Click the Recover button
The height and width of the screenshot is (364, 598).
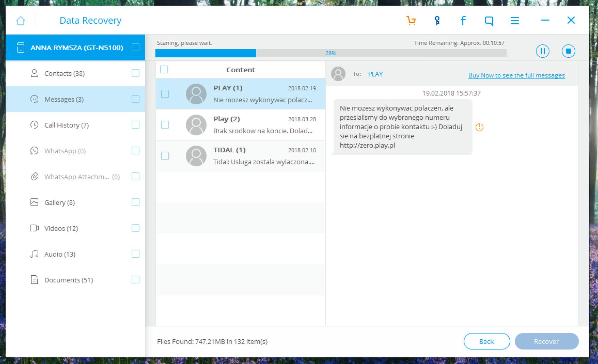pyautogui.click(x=547, y=341)
